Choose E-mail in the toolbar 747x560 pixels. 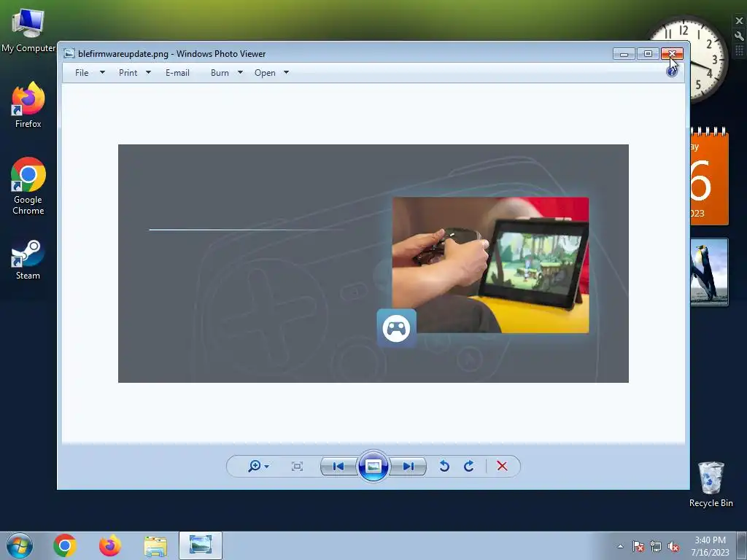[x=177, y=73]
